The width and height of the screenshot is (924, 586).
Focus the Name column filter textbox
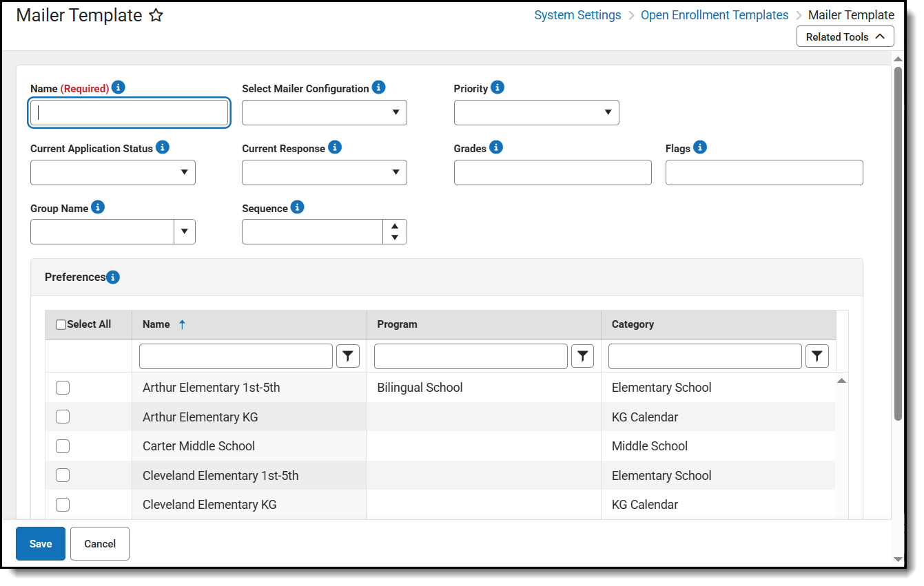tap(236, 356)
